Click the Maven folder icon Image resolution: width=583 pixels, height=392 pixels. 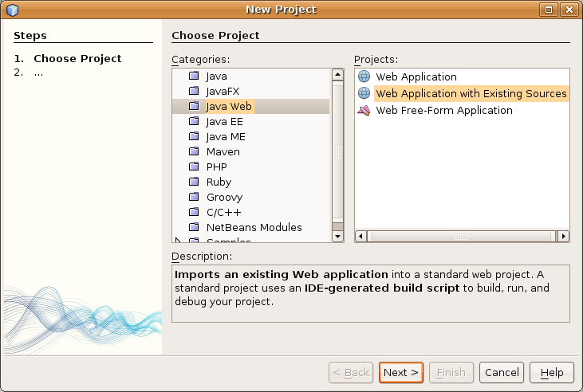point(194,151)
